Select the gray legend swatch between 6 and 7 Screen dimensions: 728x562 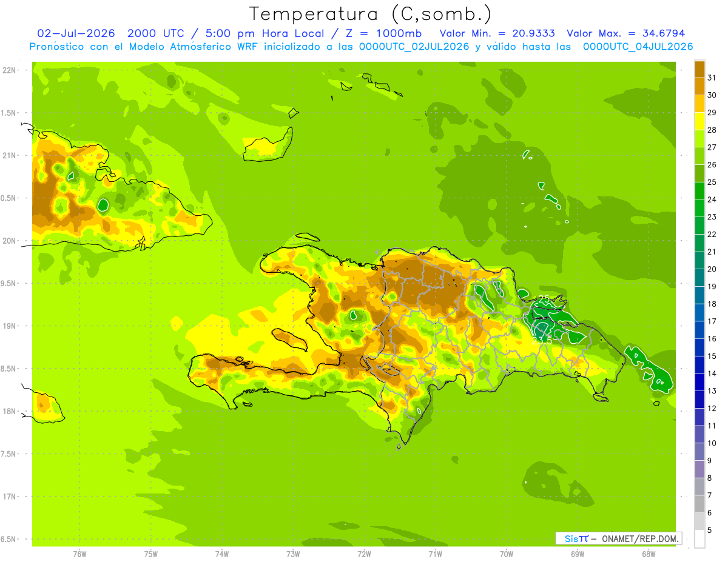699,504
